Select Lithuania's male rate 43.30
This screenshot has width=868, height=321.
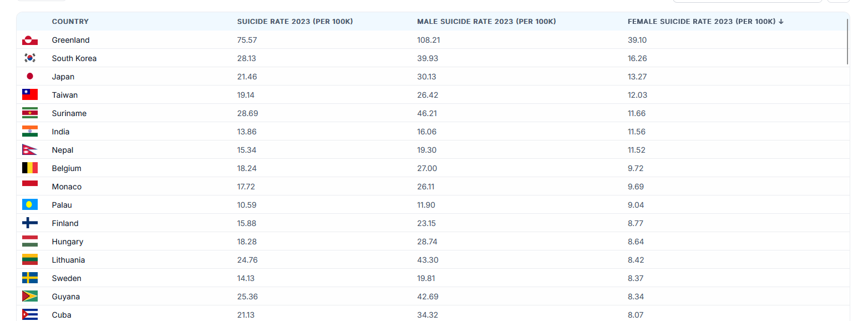pos(427,260)
